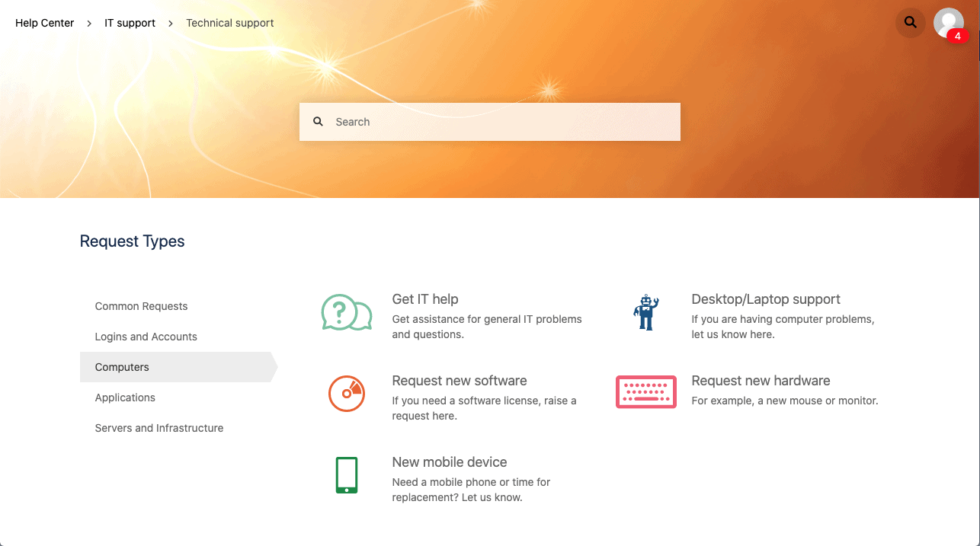
Task: Start a Request new hardware request
Action: click(x=761, y=381)
